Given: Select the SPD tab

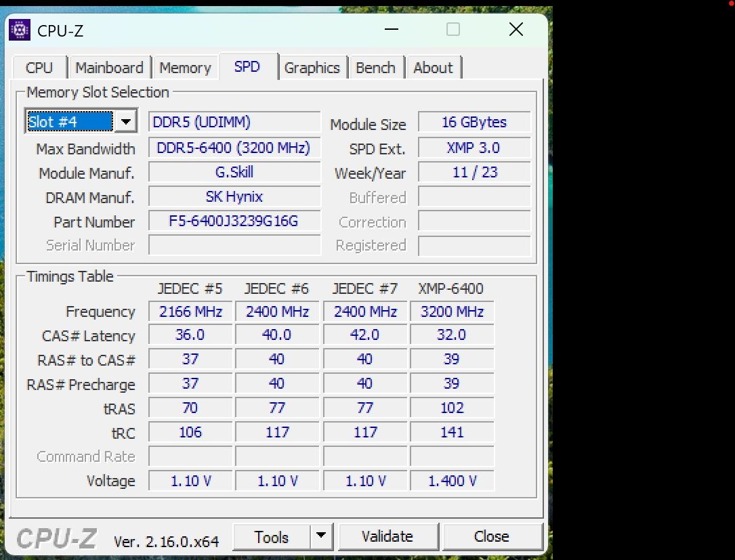Looking at the screenshot, I should click(247, 66).
